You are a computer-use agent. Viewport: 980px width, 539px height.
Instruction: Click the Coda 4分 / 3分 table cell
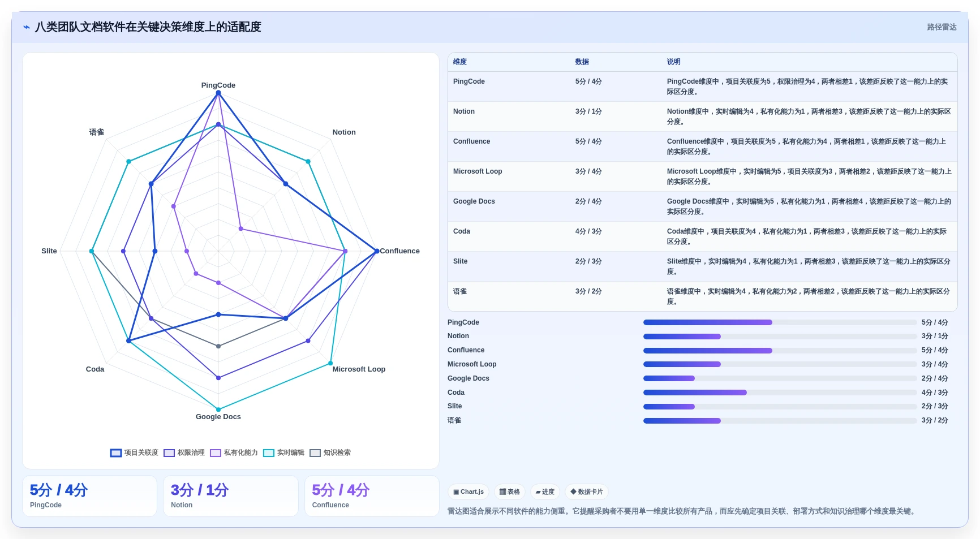(x=588, y=231)
